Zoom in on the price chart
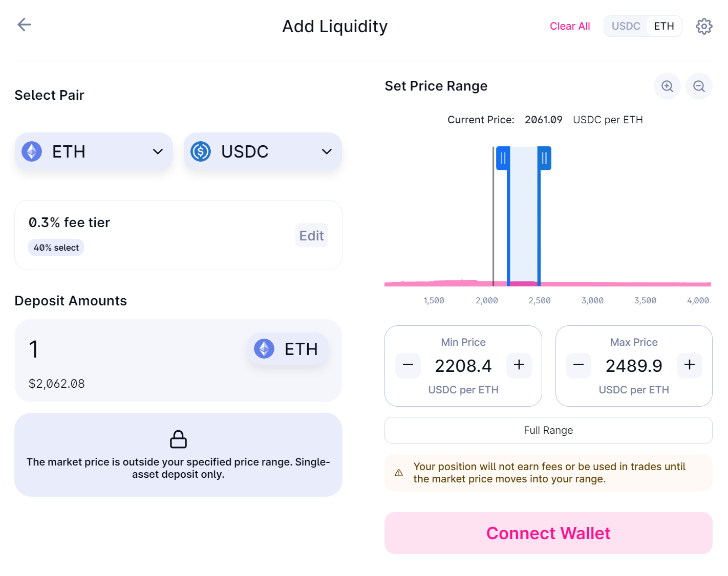The width and height of the screenshot is (728, 576). pyautogui.click(x=667, y=86)
